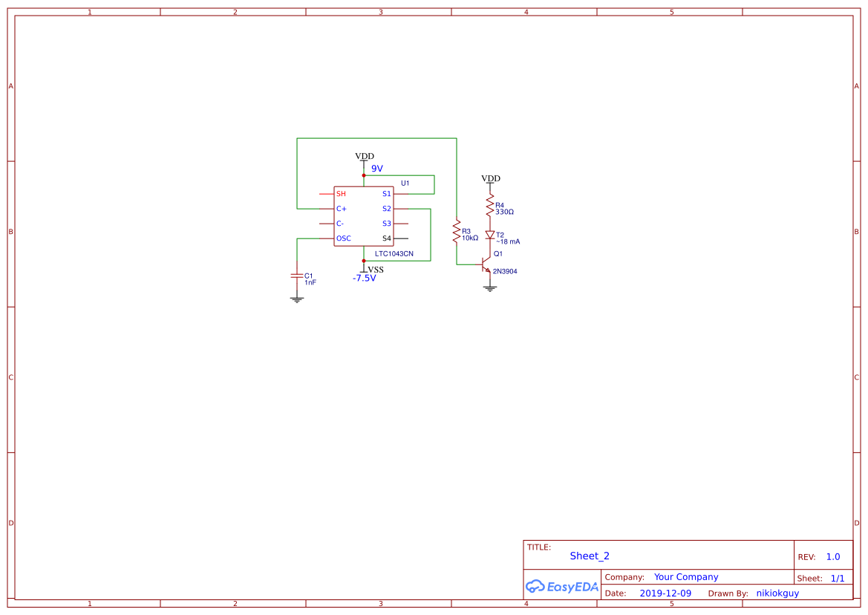Click the T2 LED diode symbol
The height and width of the screenshot is (615, 868).
tap(490, 235)
